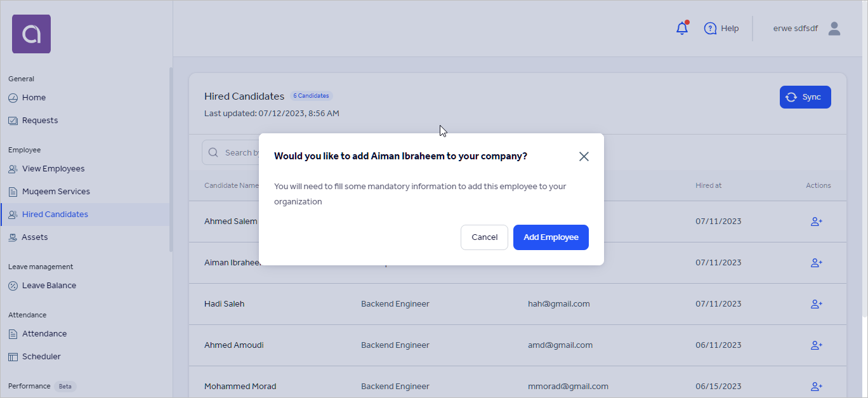
Task: Click the app logo in the sidebar
Action: coord(30,34)
